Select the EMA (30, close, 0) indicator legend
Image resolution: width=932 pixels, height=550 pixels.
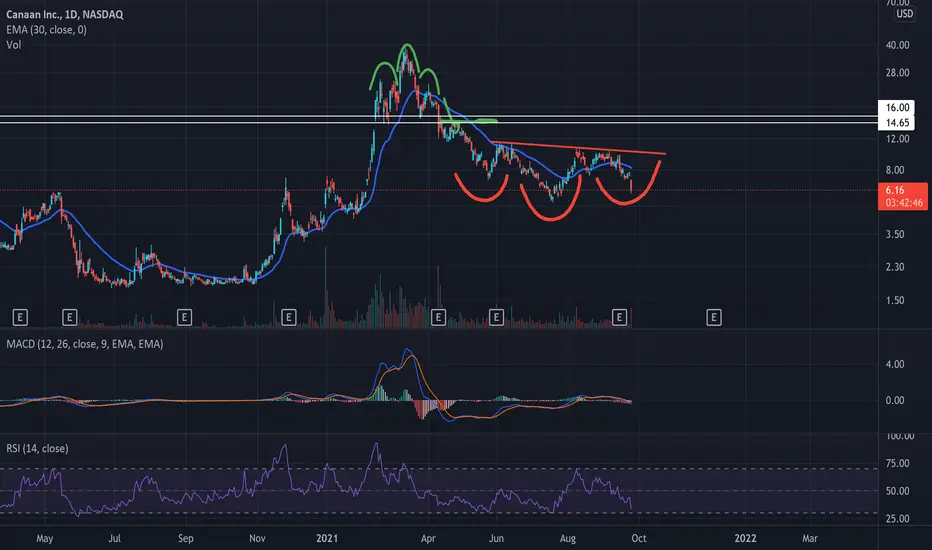coord(46,29)
